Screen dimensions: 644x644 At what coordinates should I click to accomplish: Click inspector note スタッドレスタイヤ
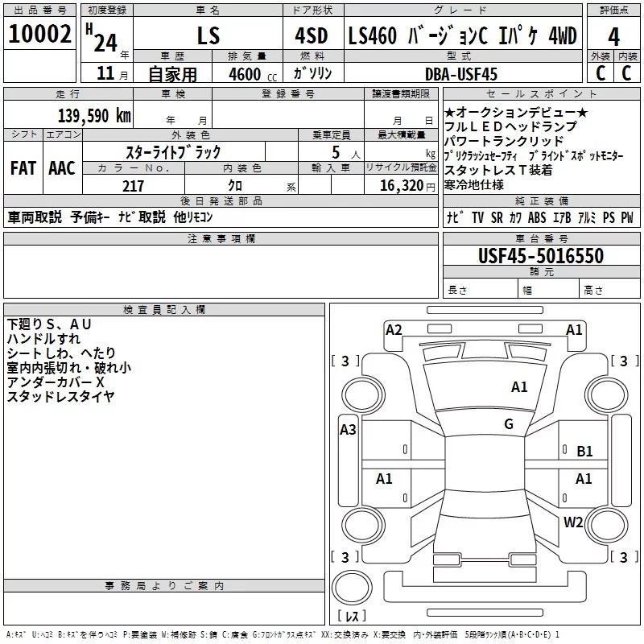point(61,396)
